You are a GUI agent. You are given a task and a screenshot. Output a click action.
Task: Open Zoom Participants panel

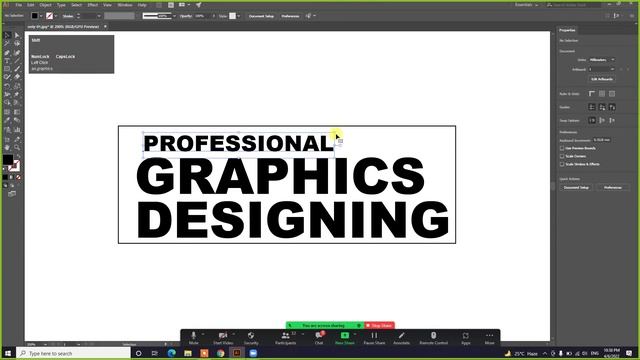click(285, 338)
